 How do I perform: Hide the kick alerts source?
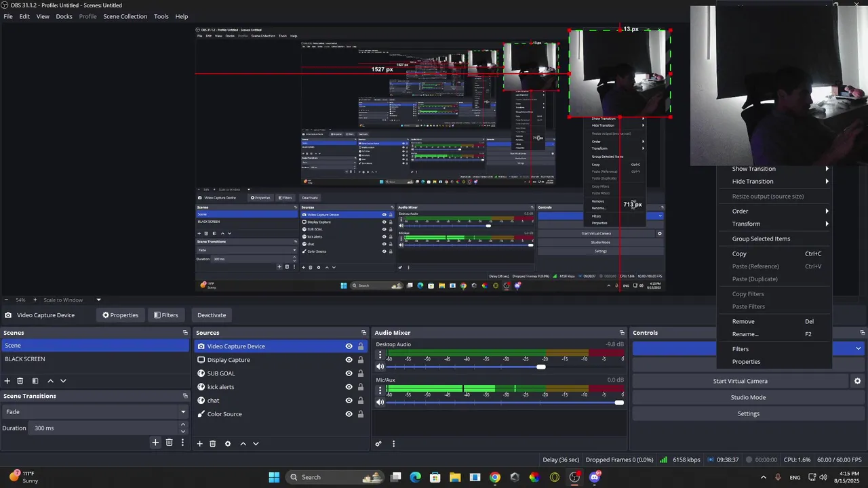tap(349, 387)
